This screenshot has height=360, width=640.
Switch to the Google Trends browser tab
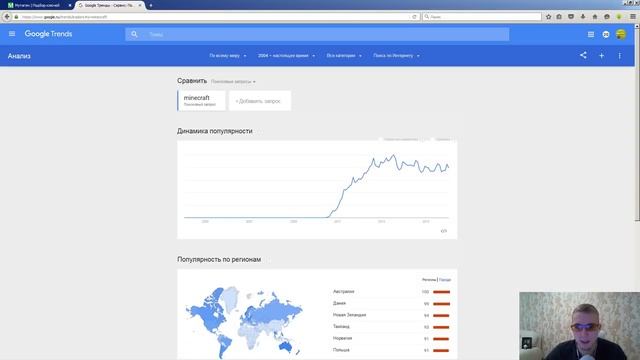coord(109,5)
